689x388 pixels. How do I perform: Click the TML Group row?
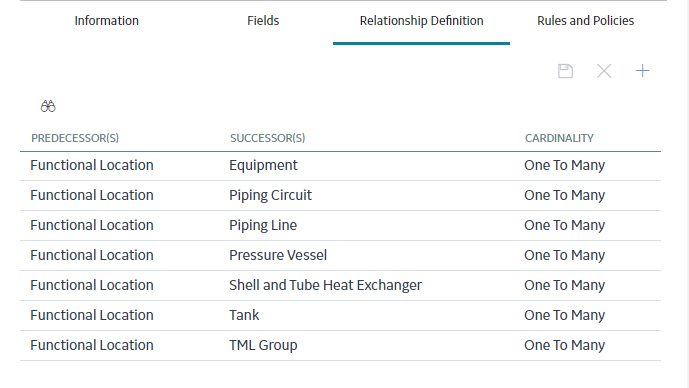(x=341, y=345)
